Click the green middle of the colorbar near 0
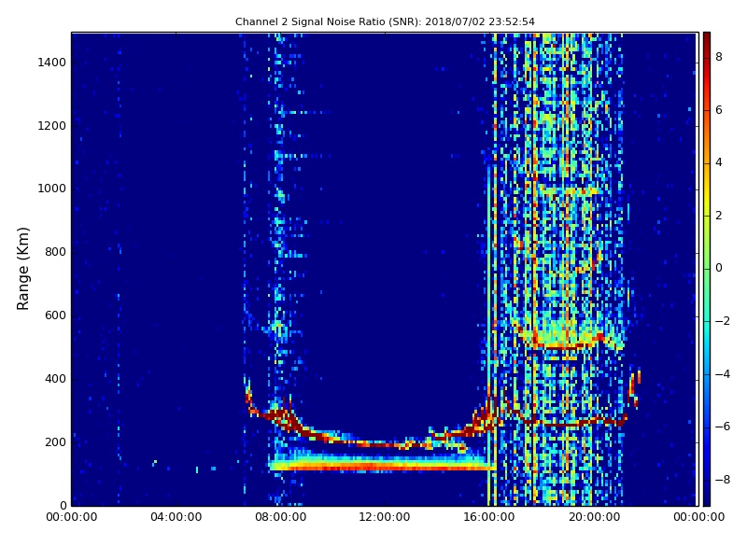 point(707,269)
